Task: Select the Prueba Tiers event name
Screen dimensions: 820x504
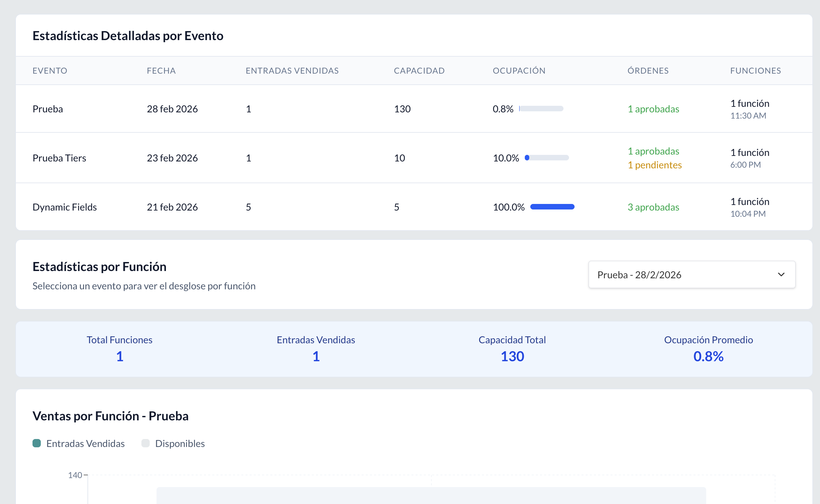Action: pos(59,158)
